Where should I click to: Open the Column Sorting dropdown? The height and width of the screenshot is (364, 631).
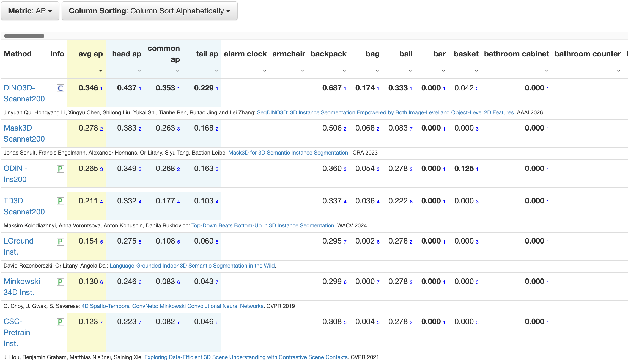click(x=149, y=11)
